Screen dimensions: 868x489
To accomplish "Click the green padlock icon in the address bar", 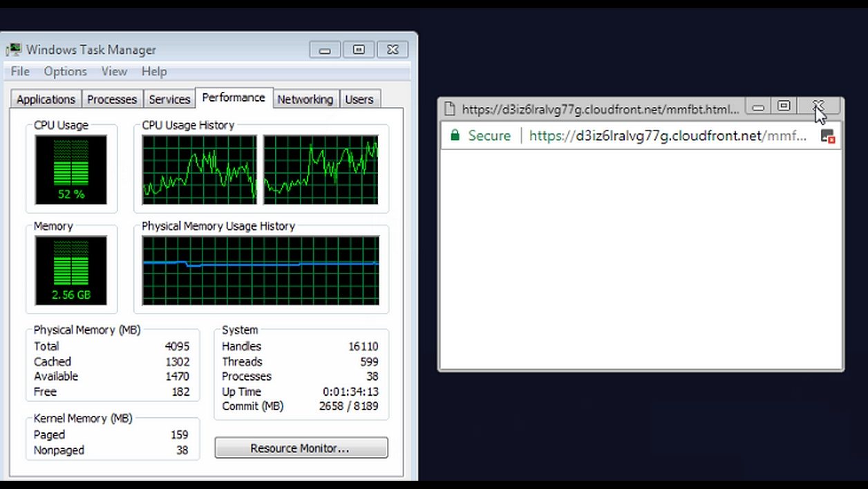I will click(x=454, y=135).
